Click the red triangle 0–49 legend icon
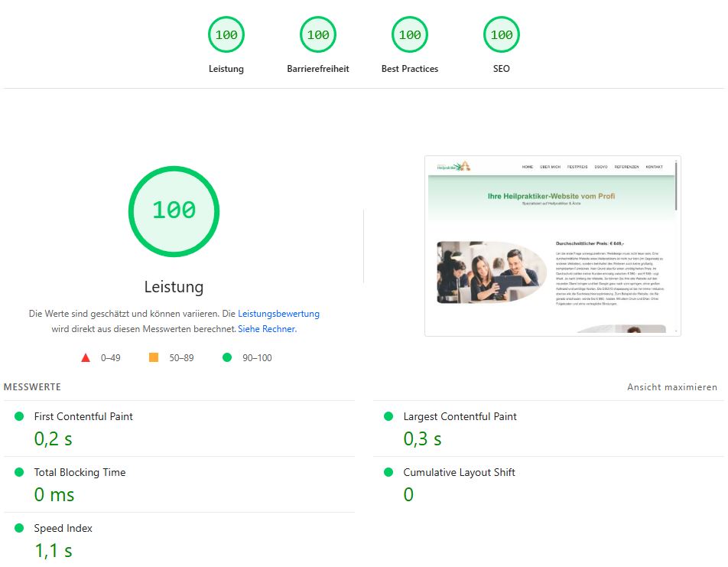The height and width of the screenshot is (567, 728). click(x=86, y=357)
